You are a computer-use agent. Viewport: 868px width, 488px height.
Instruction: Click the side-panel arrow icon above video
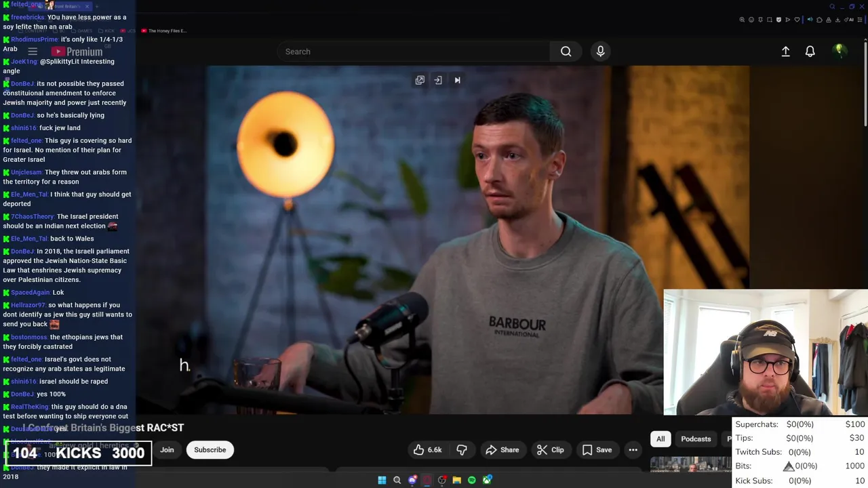pos(438,80)
